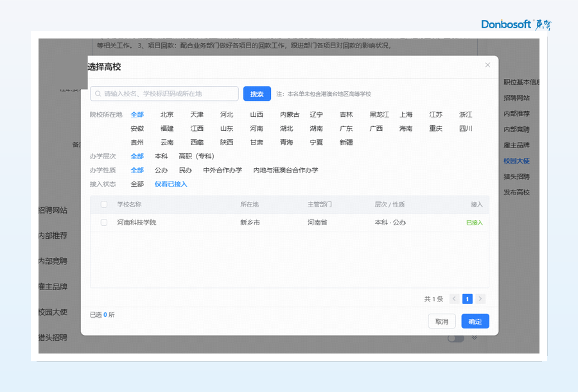Viewport: 578px width, 392px height.
Task: Select 中外合作办学 filter
Action: [x=223, y=170]
